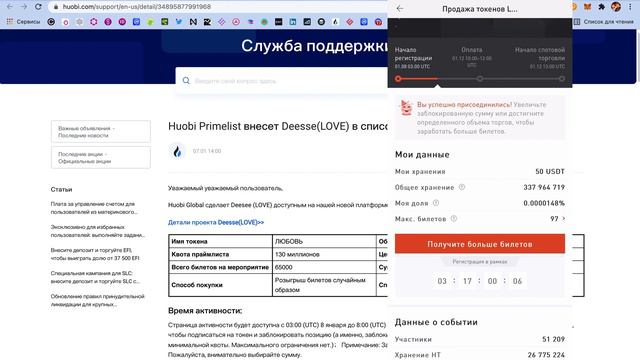Open Последние акции - Официальные акции category

tap(100, 158)
